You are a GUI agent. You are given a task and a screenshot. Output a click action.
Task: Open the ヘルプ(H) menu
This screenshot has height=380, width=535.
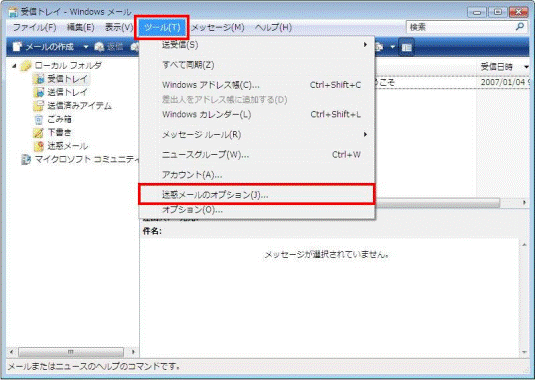(x=273, y=27)
